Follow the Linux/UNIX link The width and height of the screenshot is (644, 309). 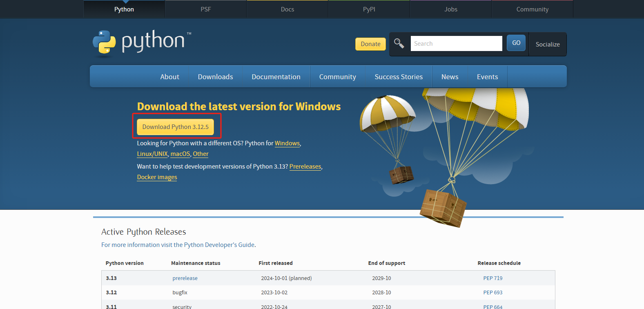[x=152, y=154]
